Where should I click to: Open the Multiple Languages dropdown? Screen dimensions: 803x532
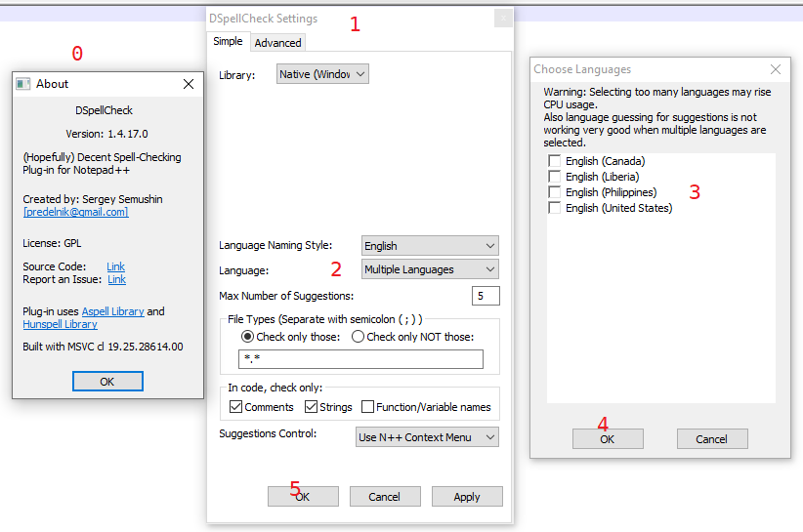pyautogui.click(x=430, y=269)
